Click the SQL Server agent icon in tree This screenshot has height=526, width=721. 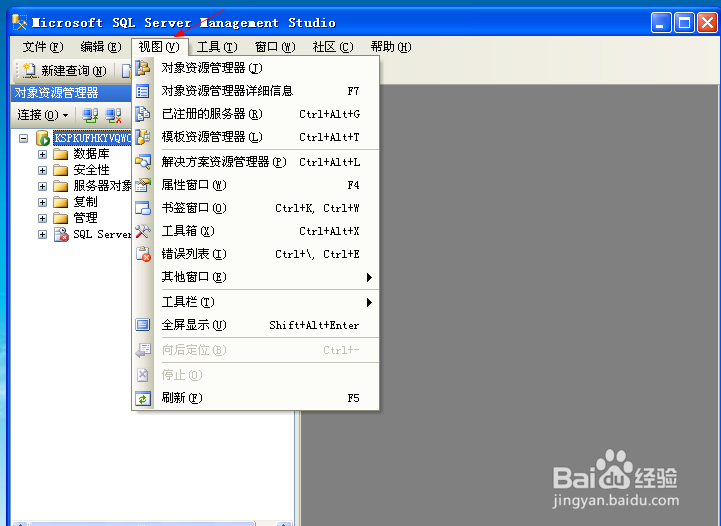click(61, 234)
